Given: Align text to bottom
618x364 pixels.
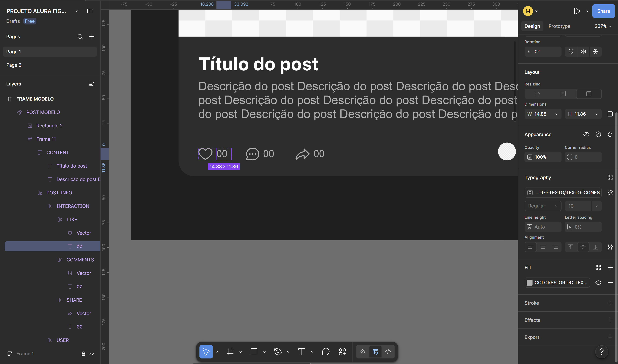Looking at the screenshot, I should pos(595,247).
